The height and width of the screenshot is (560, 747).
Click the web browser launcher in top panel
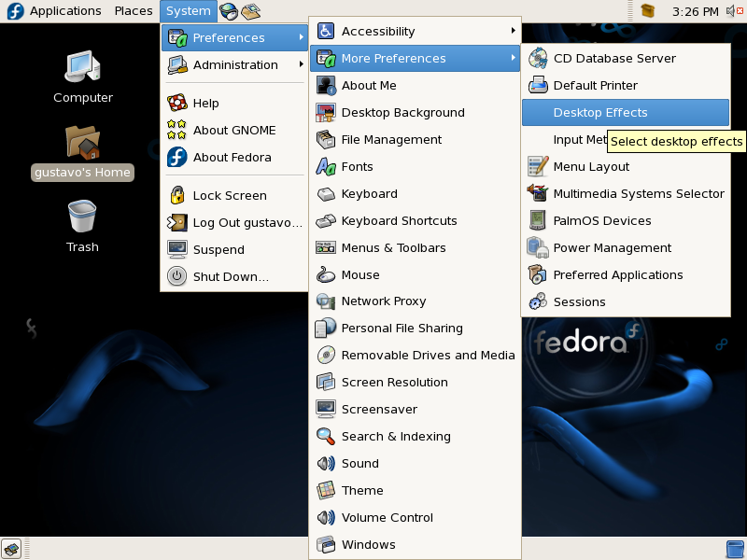(229, 11)
